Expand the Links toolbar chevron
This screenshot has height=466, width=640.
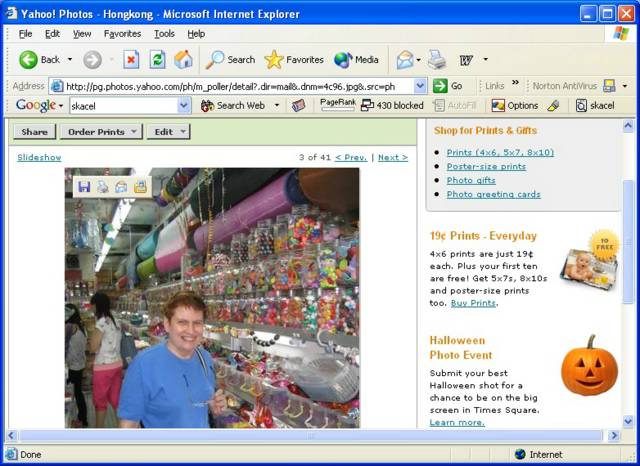tap(516, 83)
